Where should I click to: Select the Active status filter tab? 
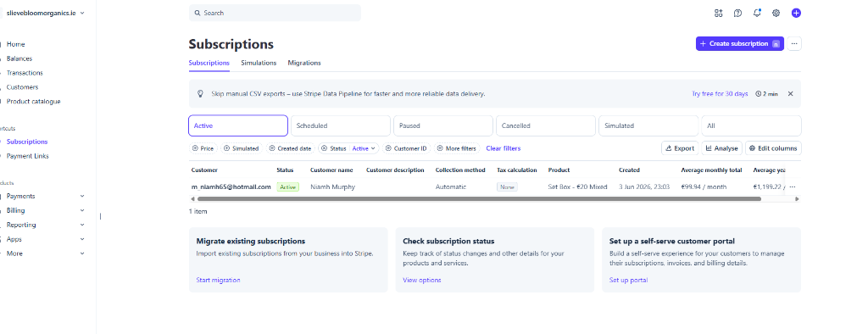[x=238, y=125]
